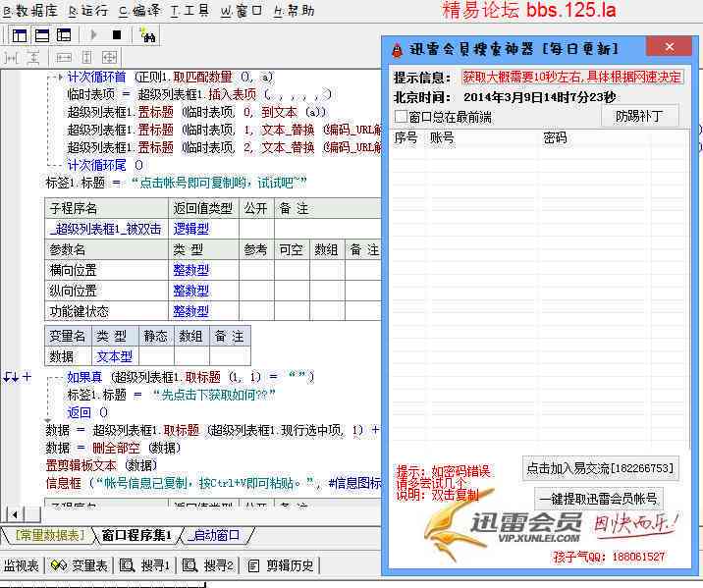Click the equal vertical spacing alignment icon
The image size is (703, 588).
click(x=32, y=57)
